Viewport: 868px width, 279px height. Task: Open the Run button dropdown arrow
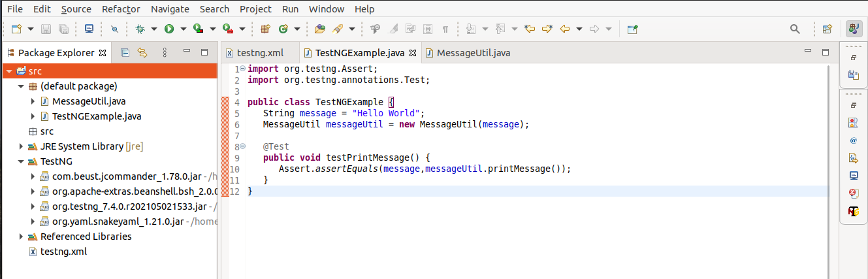[184, 29]
